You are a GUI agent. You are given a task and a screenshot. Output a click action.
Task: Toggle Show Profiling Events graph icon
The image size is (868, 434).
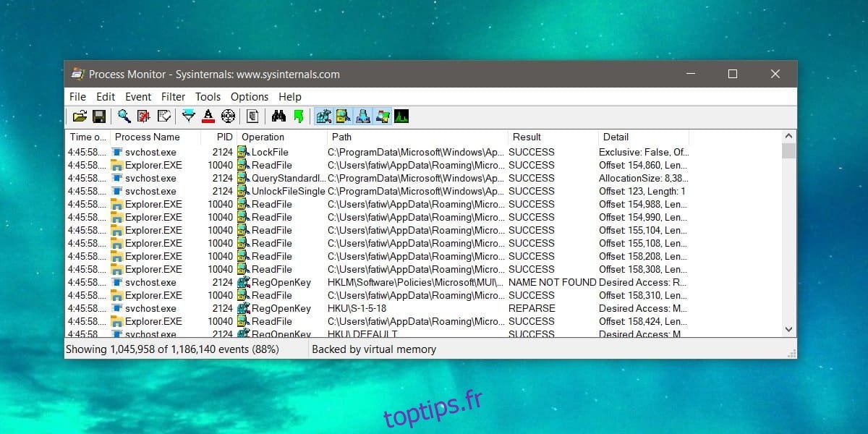click(401, 116)
